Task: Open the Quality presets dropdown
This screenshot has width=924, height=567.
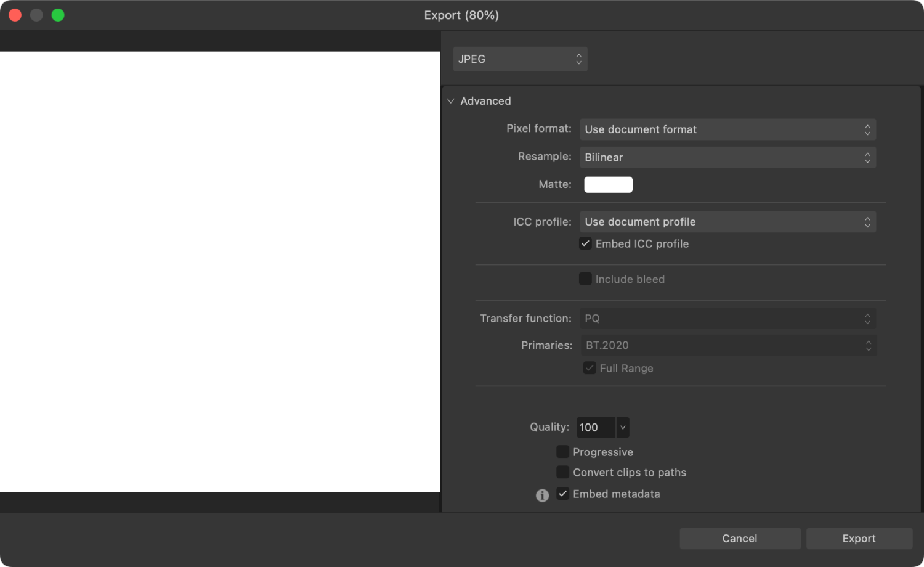Action: (622, 427)
